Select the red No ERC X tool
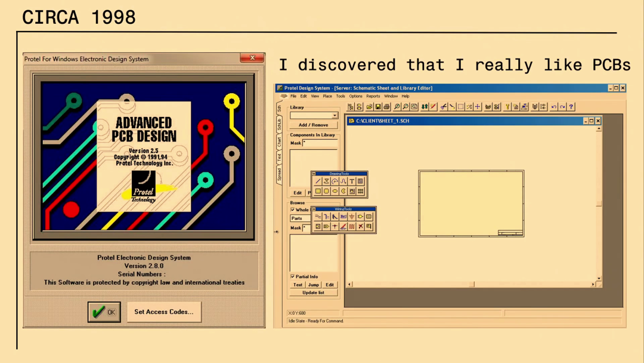The height and width of the screenshot is (363, 644). (361, 226)
